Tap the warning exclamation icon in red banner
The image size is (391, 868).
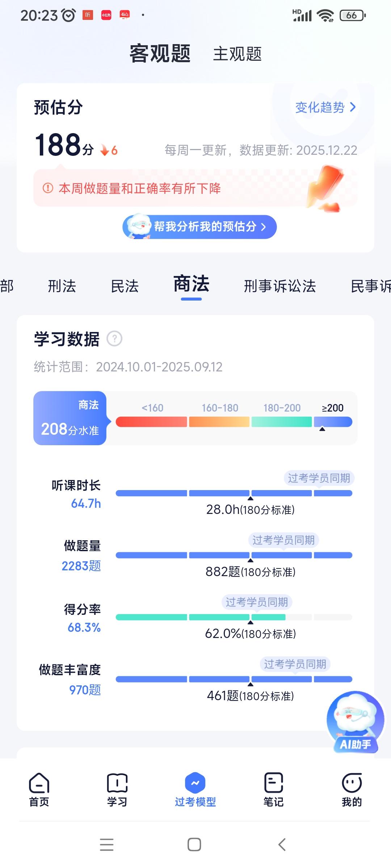click(x=48, y=188)
